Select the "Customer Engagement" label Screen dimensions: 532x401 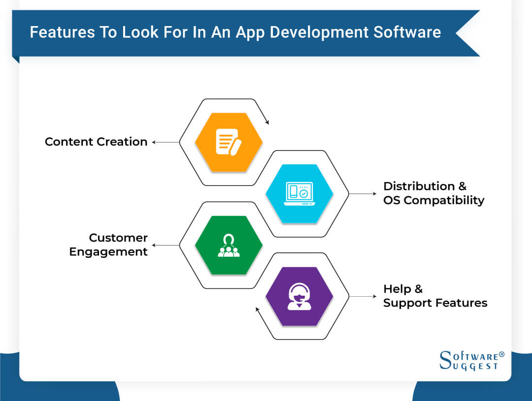tap(108, 245)
